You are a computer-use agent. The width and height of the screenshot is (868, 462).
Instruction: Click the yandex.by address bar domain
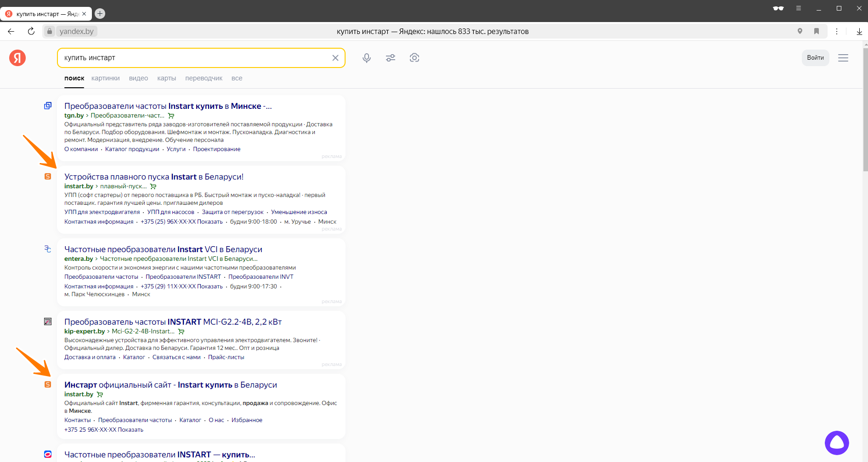[x=76, y=31]
